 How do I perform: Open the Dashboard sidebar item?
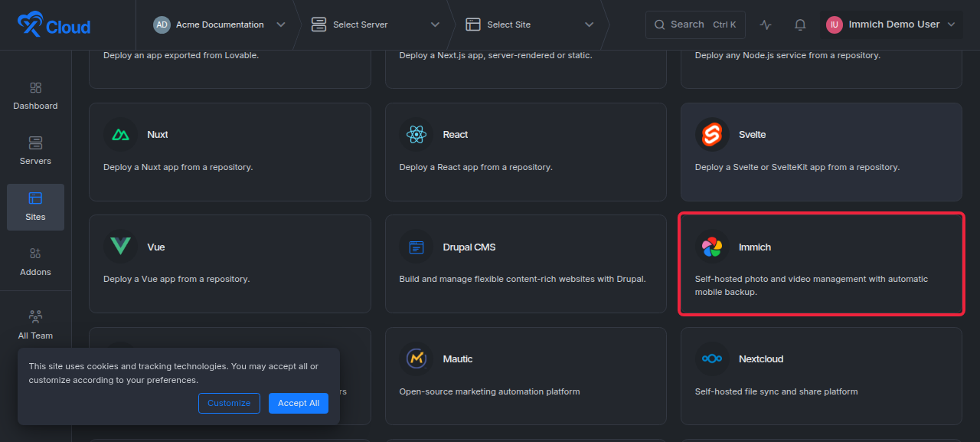coord(35,97)
